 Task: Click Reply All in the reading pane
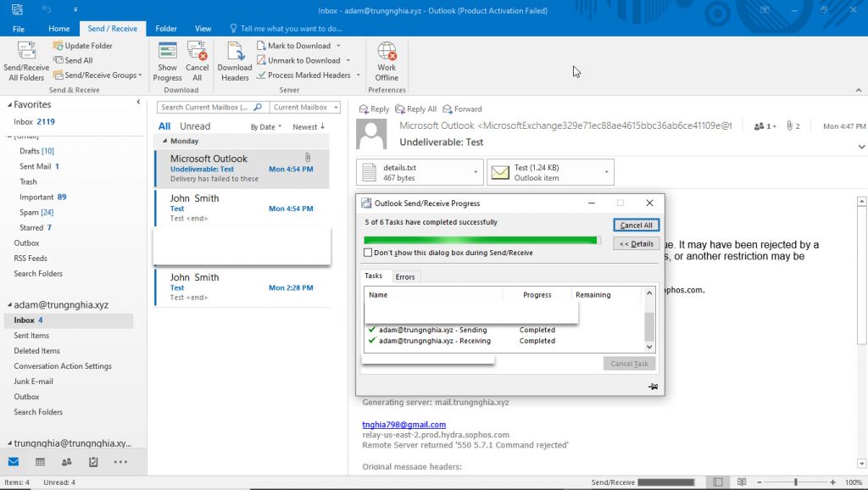point(415,109)
